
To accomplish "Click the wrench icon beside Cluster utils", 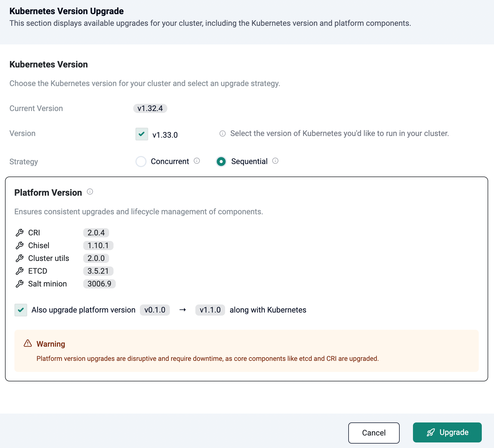I will point(20,258).
